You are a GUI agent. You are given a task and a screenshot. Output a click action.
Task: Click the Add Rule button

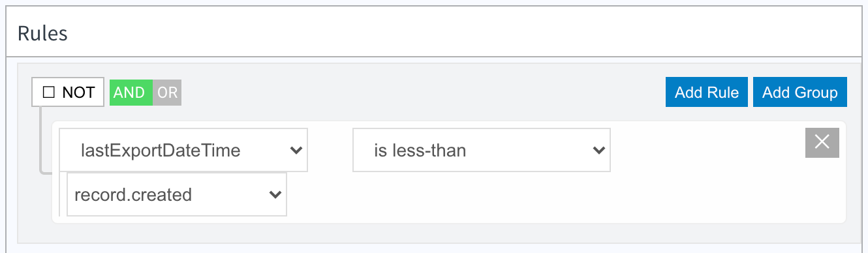tap(707, 93)
